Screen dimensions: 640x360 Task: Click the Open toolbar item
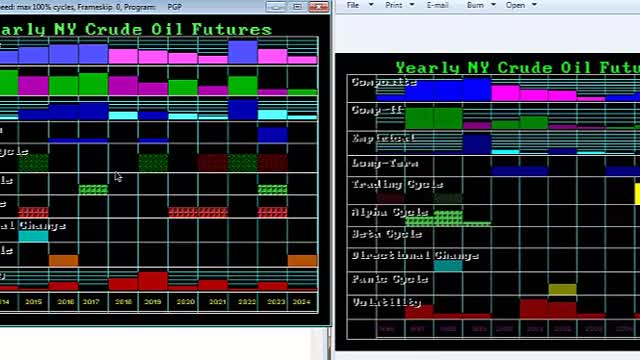pos(515,5)
